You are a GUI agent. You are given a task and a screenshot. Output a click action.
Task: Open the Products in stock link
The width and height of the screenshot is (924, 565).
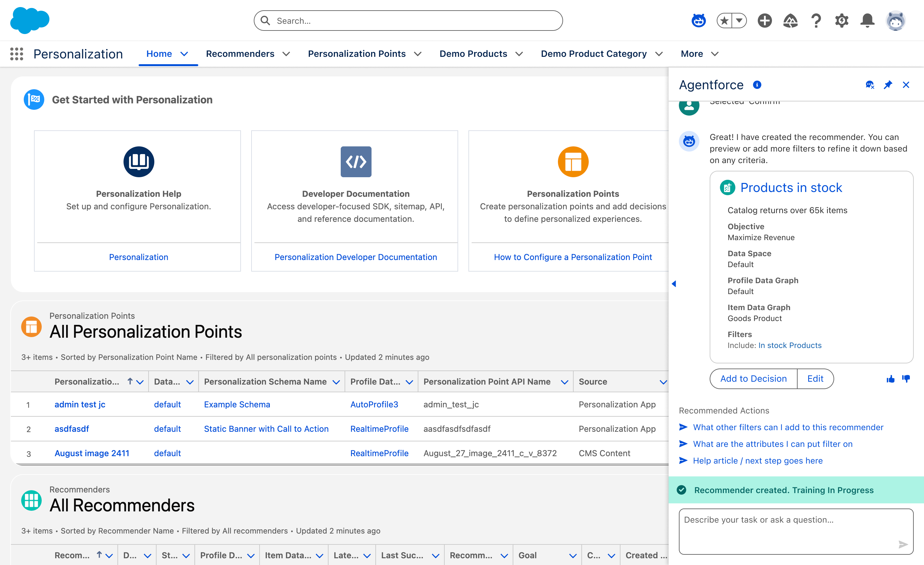click(791, 187)
